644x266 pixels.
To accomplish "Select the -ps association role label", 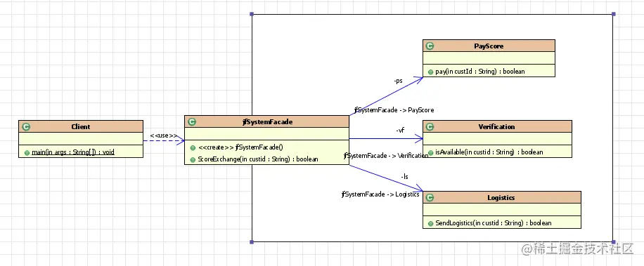I will point(398,81).
